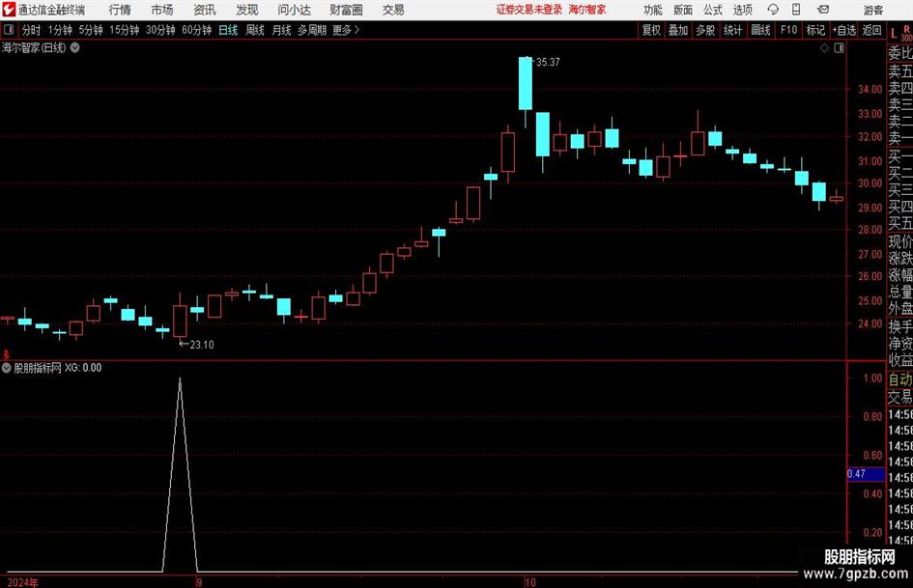This screenshot has width=913, height=588.
Task: Expand 更多 period options
Action: click(x=347, y=30)
